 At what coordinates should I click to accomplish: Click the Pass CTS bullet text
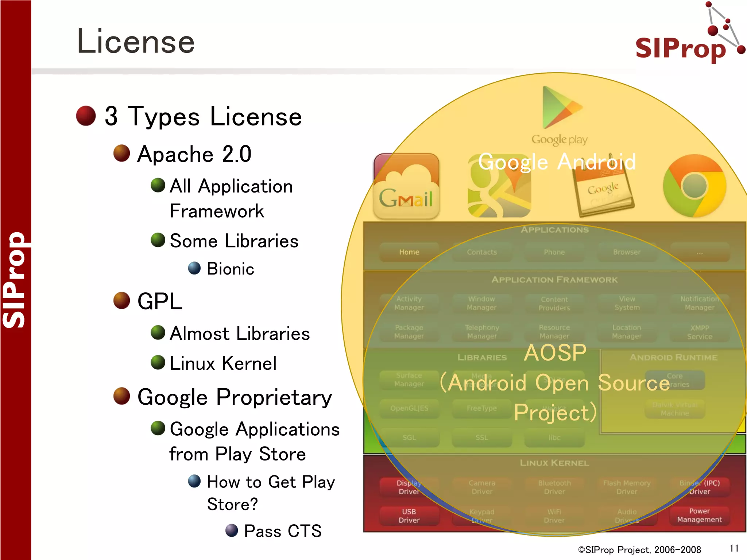(x=283, y=531)
